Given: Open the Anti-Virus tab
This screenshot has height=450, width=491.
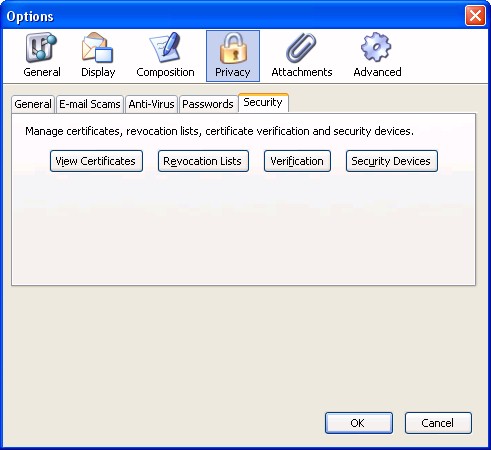Looking at the screenshot, I should pos(151,104).
